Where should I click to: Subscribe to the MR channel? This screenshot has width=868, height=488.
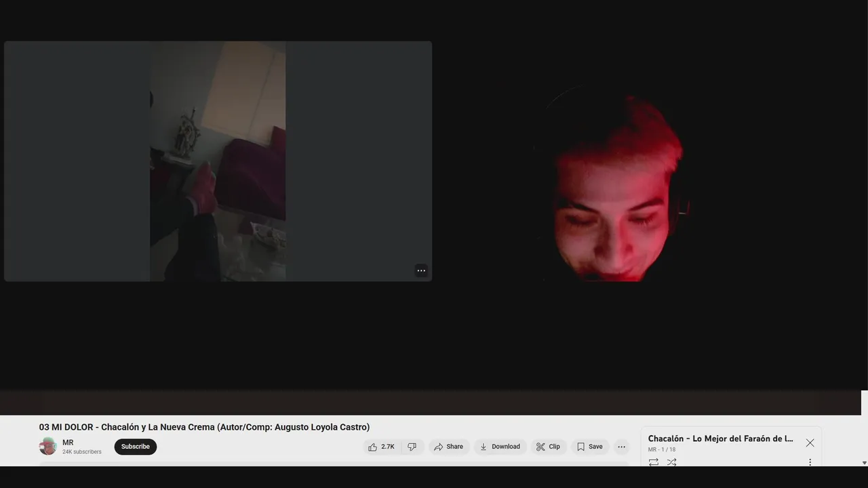(136, 447)
